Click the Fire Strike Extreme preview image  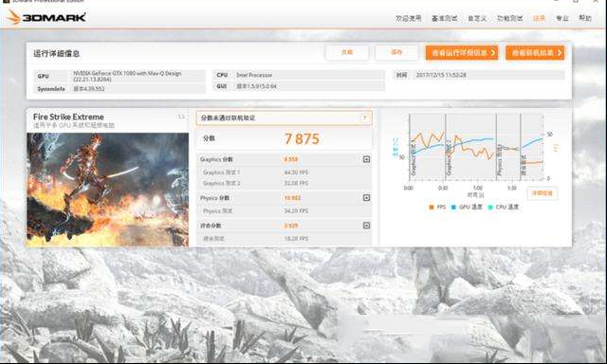[107, 190]
